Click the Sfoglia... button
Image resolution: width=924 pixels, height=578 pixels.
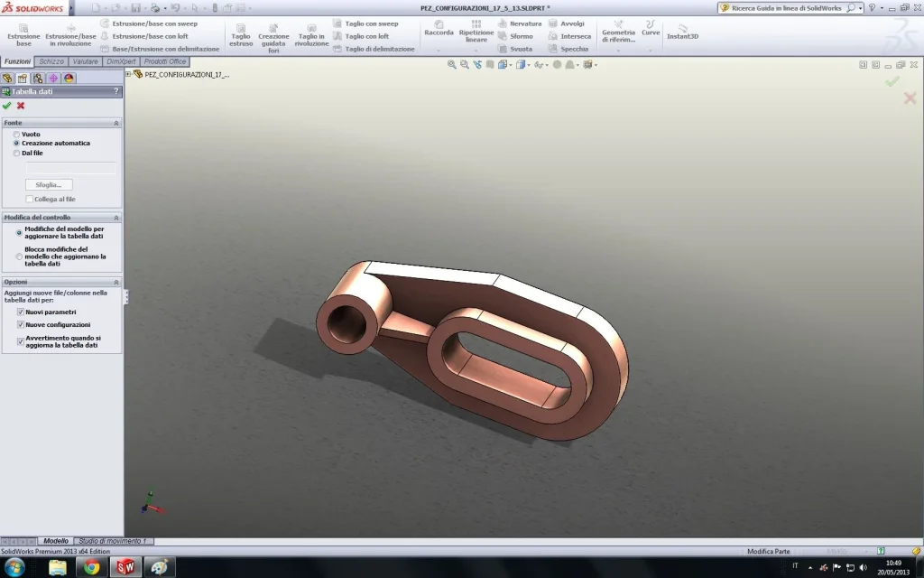49,185
